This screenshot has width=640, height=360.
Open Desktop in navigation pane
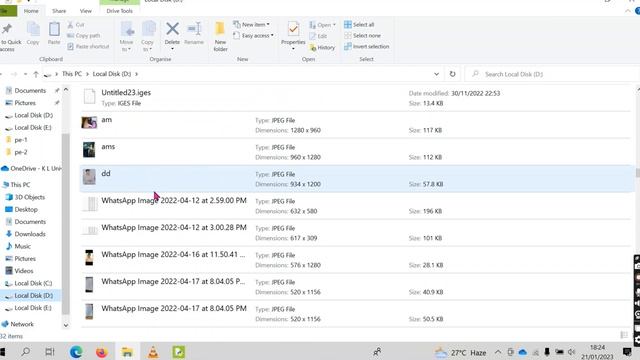point(22,209)
